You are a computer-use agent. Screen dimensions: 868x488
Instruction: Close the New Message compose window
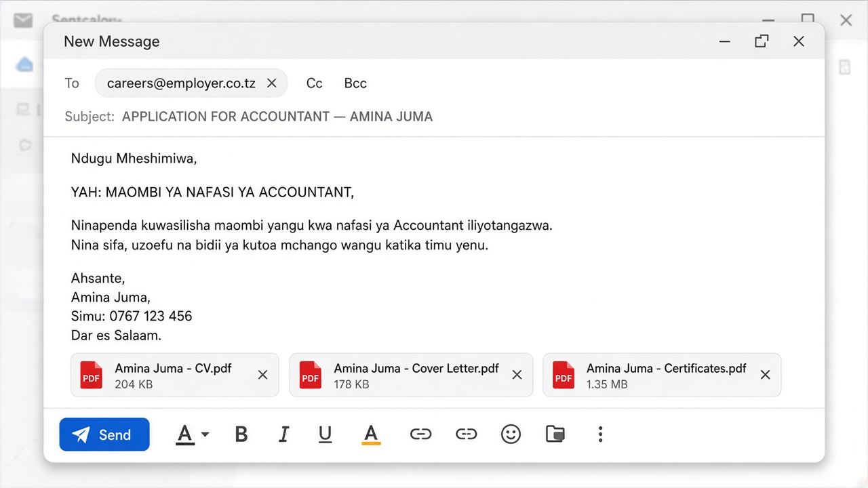[799, 41]
